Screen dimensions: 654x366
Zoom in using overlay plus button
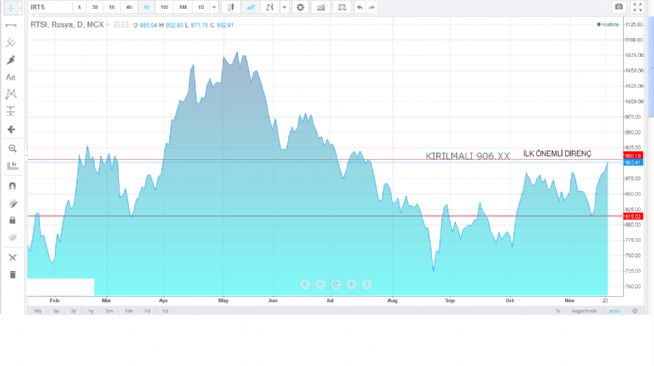coord(351,285)
